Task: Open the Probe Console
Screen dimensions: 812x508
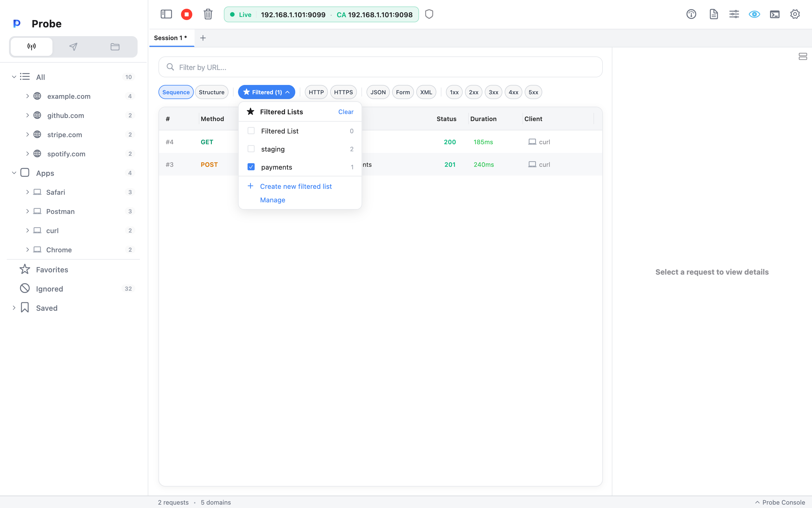Action: pos(780,502)
